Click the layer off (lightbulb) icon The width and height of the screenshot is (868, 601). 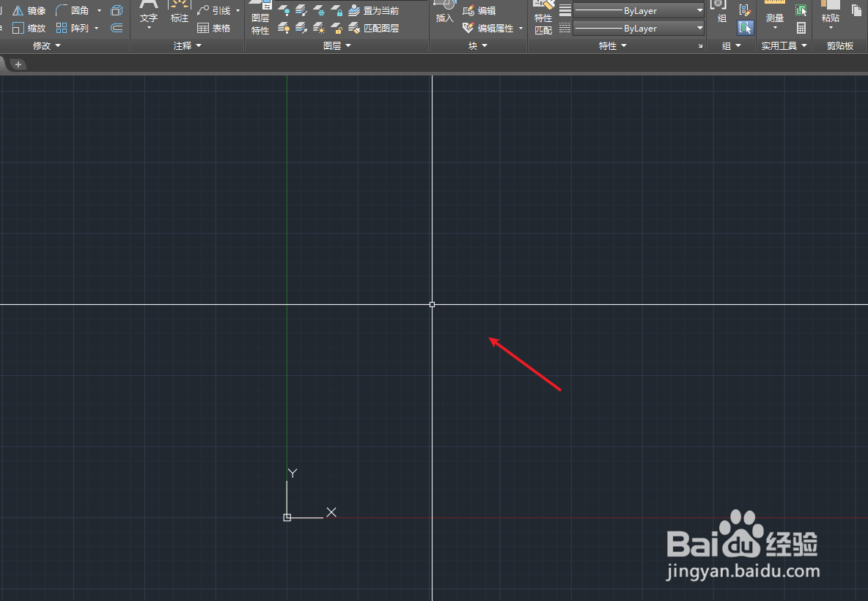tap(284, 10)
